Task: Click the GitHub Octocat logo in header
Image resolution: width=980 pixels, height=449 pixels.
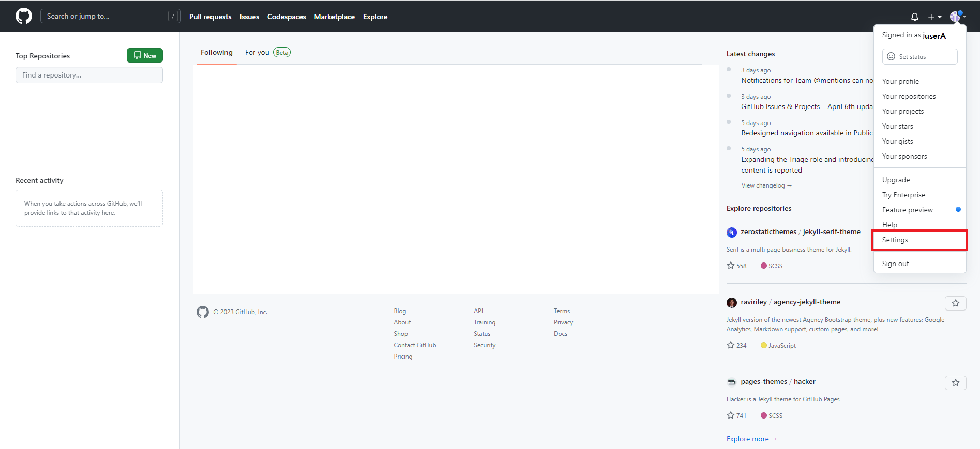Action: pyautogui.click(x=24, y=16)
